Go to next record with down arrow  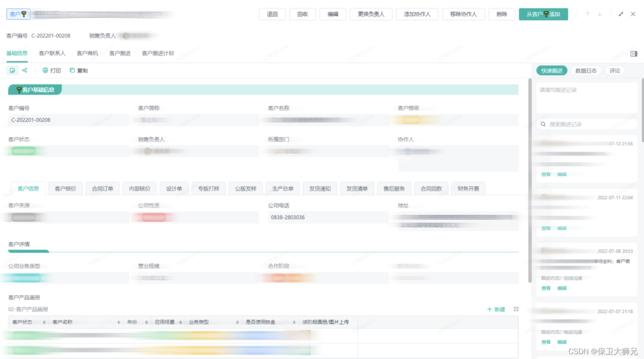click(600, 14)
